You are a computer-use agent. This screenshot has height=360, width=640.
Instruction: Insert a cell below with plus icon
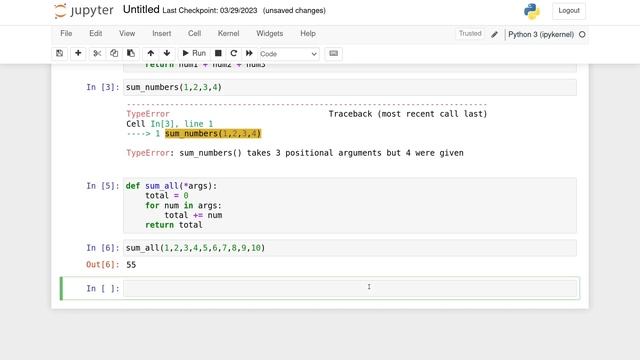(x=78, y=53)
